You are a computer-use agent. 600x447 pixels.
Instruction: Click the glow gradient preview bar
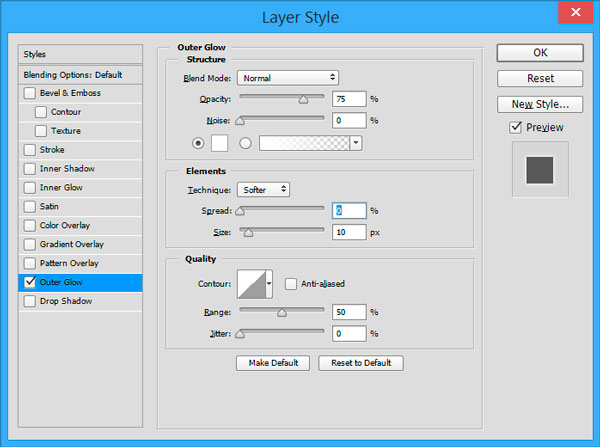305,143
